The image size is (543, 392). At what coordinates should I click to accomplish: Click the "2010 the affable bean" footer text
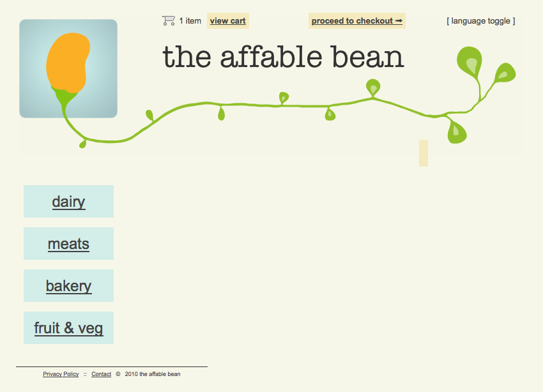(x=153, y=374)
